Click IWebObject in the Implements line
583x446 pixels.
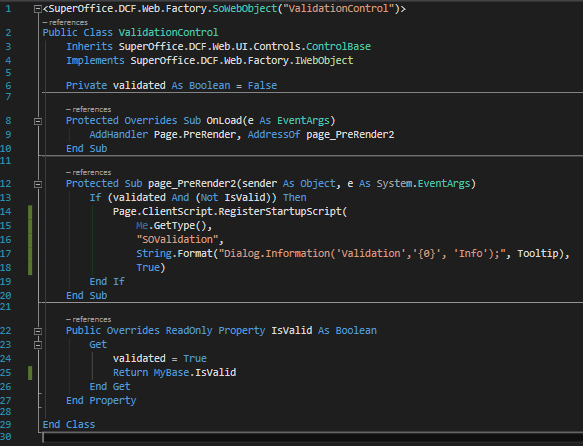[x=324, y=61]
